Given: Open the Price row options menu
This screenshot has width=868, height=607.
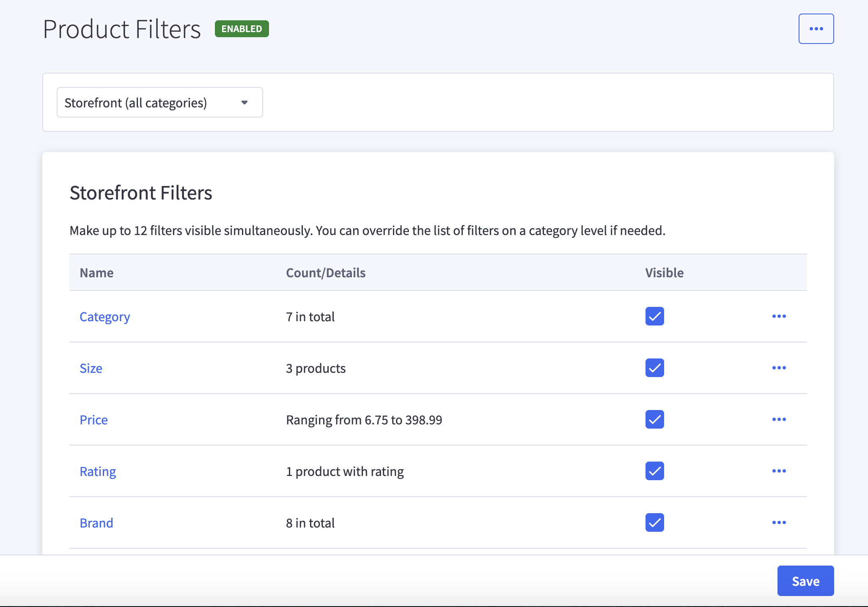Looking at the screenshot, I should tap(780, 419).
